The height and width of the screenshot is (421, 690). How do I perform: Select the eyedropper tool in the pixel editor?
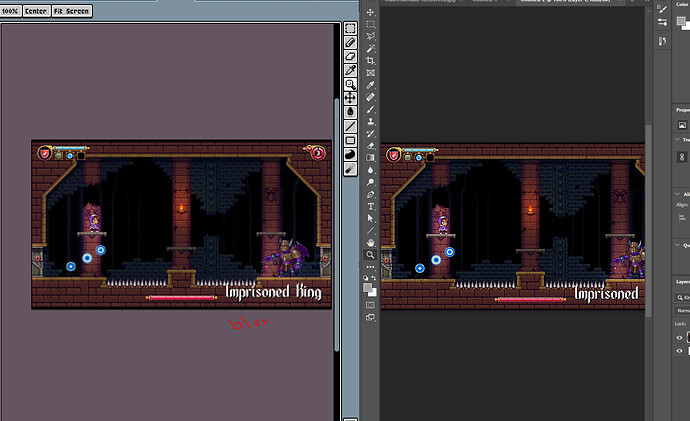(350, 70)
